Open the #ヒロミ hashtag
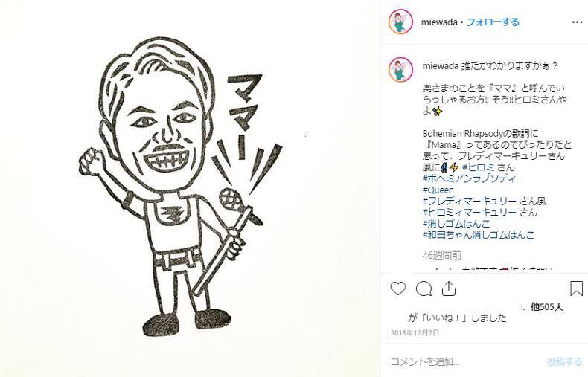This screenshot has width=588, height=377. 478,167
